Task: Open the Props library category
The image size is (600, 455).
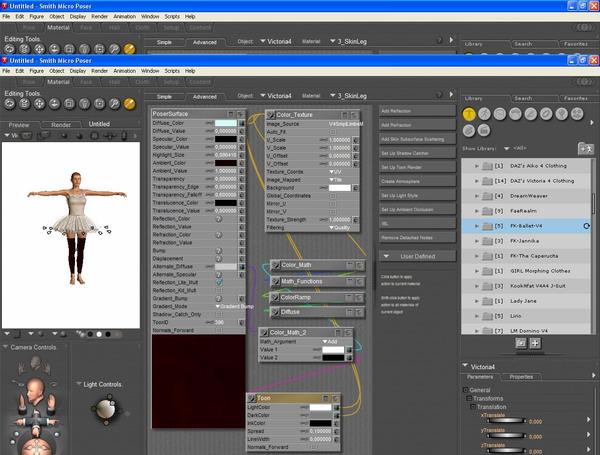Action: 546,114
